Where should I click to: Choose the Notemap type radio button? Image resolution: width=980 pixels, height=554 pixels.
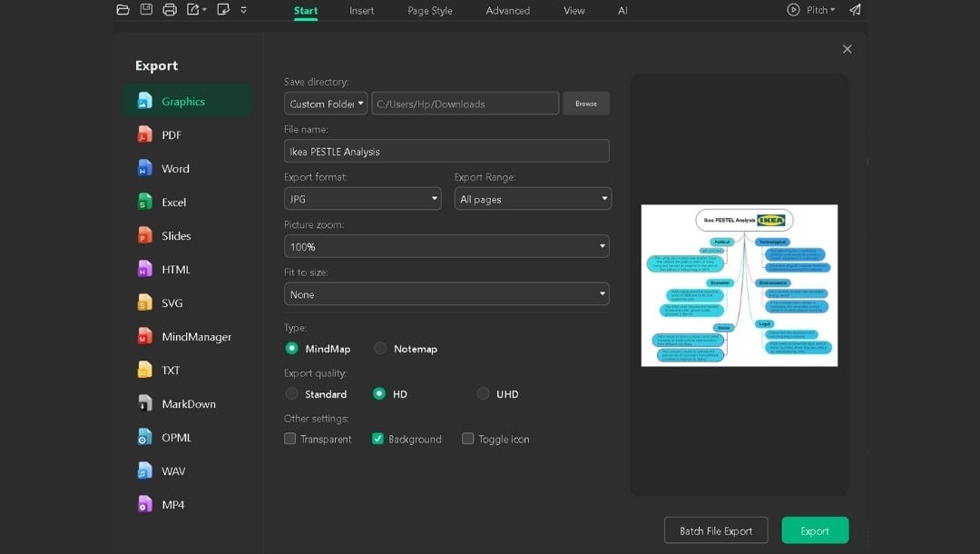pyautogui.click(x=380, y=348)
